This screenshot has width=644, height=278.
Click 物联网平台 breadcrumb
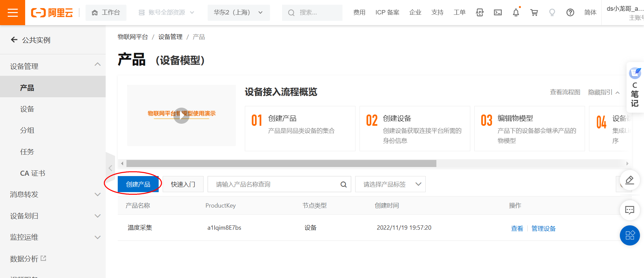[x=133, y=37]
